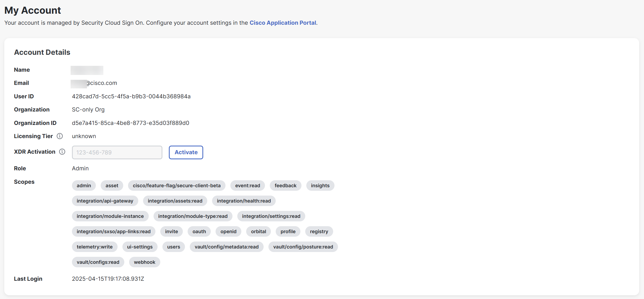Click the Organization ID label
Image resolution: width=644 pixels, height=299 pixels.
coord(35,123)
